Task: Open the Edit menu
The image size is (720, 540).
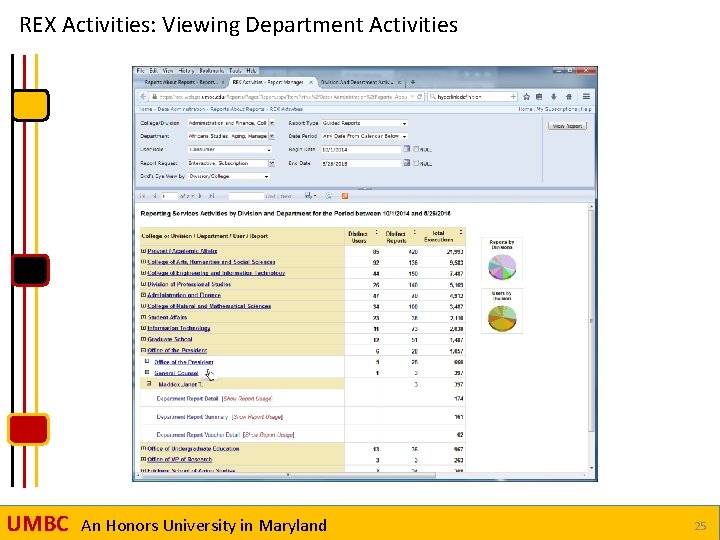Action: (x=153, y=71)
